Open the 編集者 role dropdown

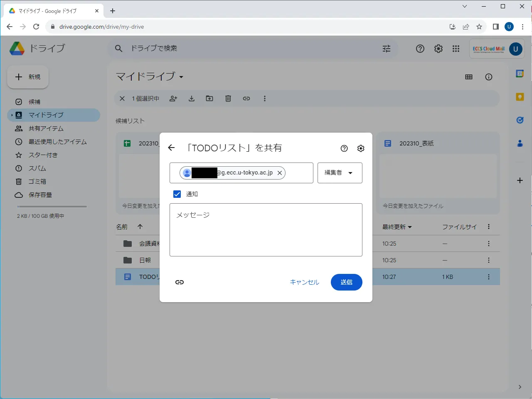click(x=340, y=173)
